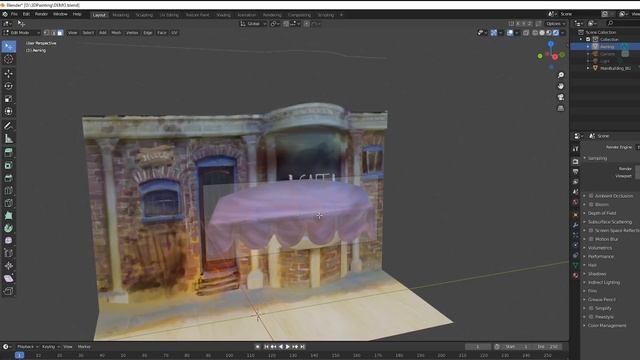The image size is (640, 360).
Task: Toggle Motion Blur checkbox
Action: [x=591, y=239]
